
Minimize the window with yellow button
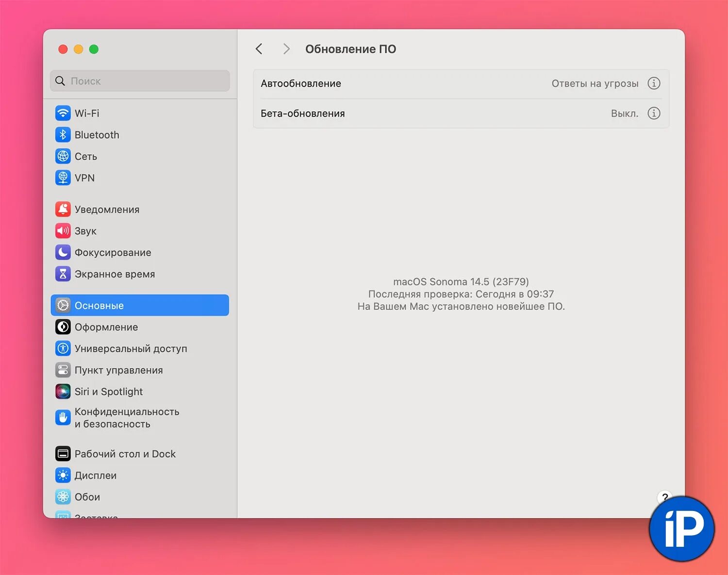[x=79, y=49]
